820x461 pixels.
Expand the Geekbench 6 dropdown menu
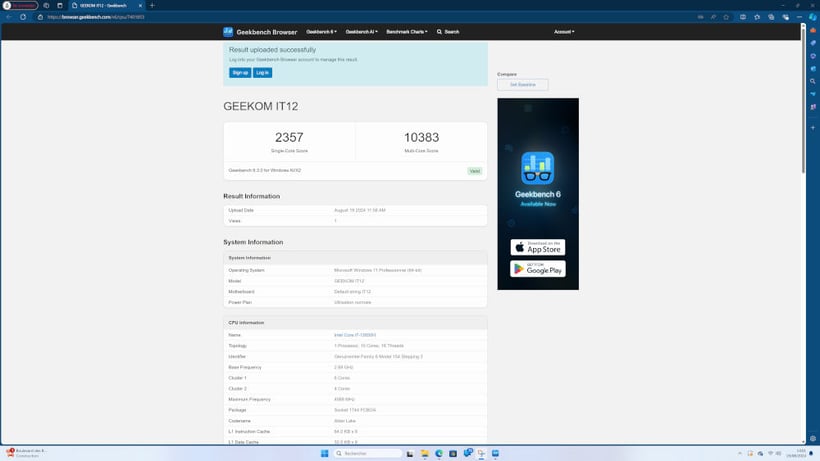tap(321, 32)
